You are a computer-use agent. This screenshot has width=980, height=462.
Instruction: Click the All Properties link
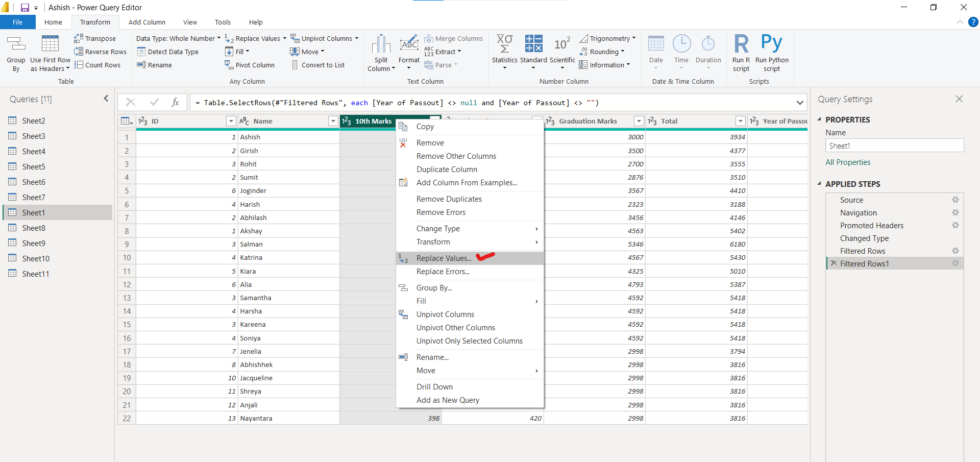coord(847,162)
